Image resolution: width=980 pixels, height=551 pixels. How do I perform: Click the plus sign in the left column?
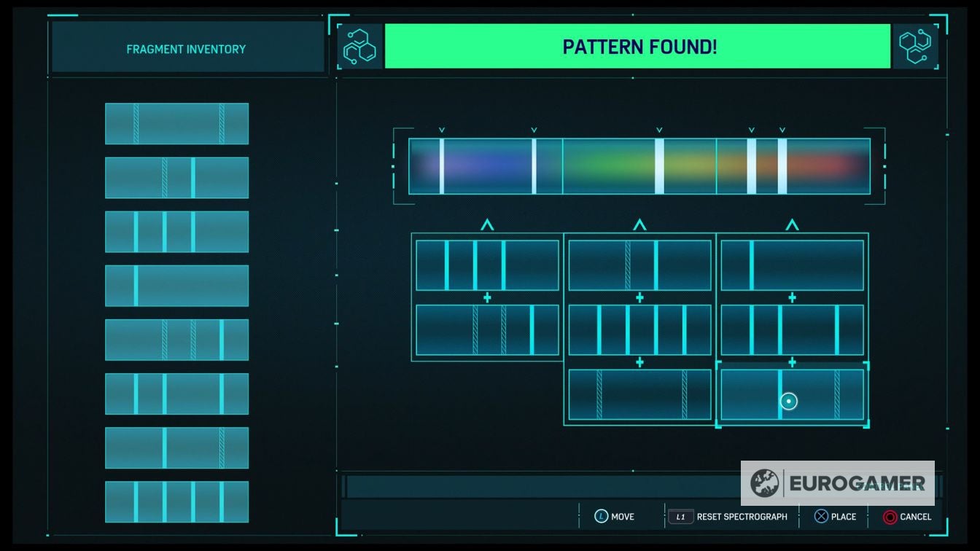[x=487, y=298]
